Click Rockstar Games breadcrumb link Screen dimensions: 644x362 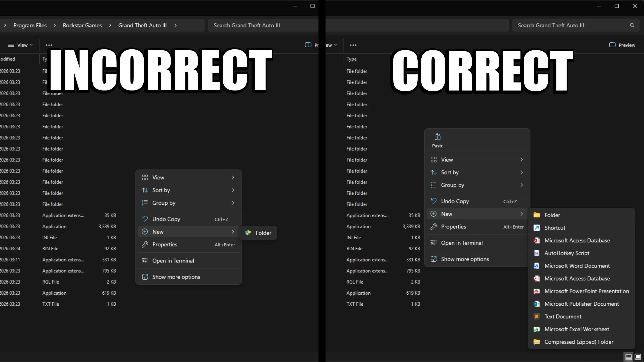click(x=82, y=25)
